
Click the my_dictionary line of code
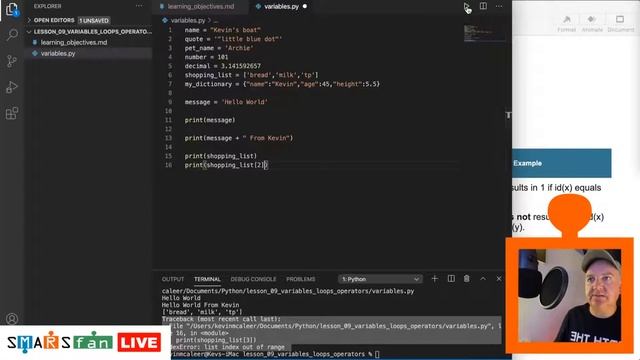pyautogui.click(x=282, y=84)
